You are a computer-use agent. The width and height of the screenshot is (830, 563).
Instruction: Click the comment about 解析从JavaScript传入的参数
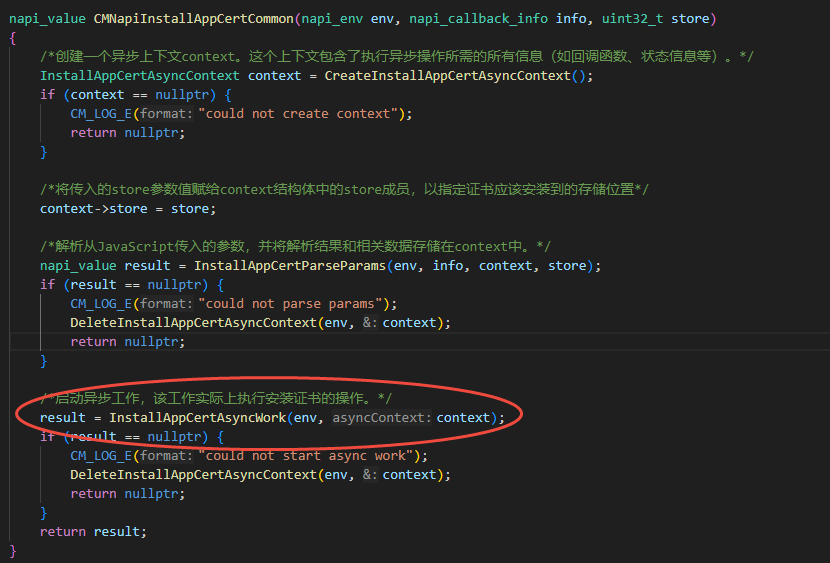point(295,247)
